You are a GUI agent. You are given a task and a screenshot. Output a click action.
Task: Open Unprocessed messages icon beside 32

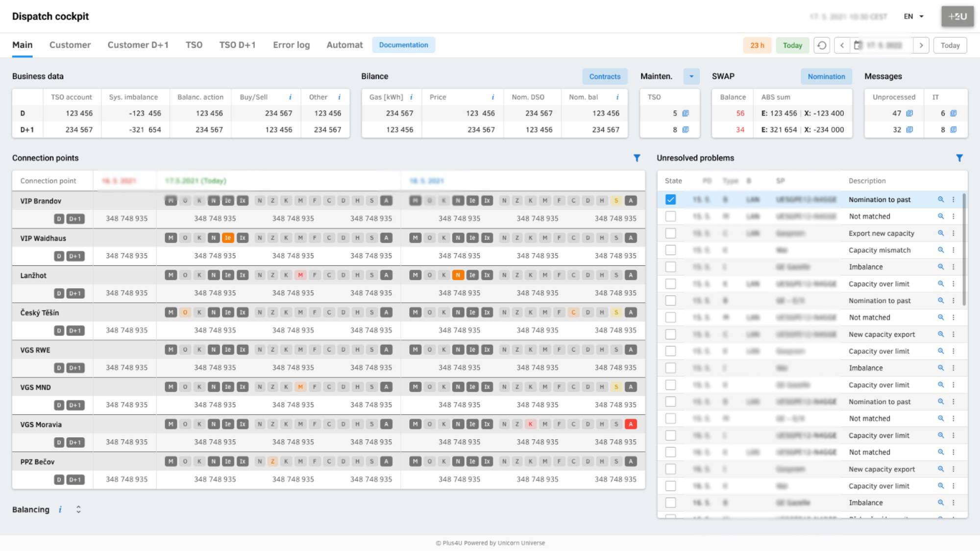coord(909,130)
